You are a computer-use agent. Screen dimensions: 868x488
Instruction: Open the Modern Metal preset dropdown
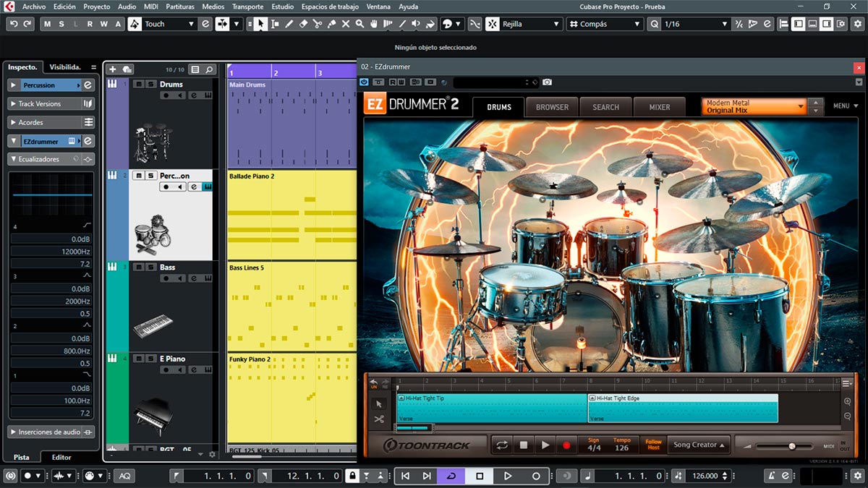(754, 106)
